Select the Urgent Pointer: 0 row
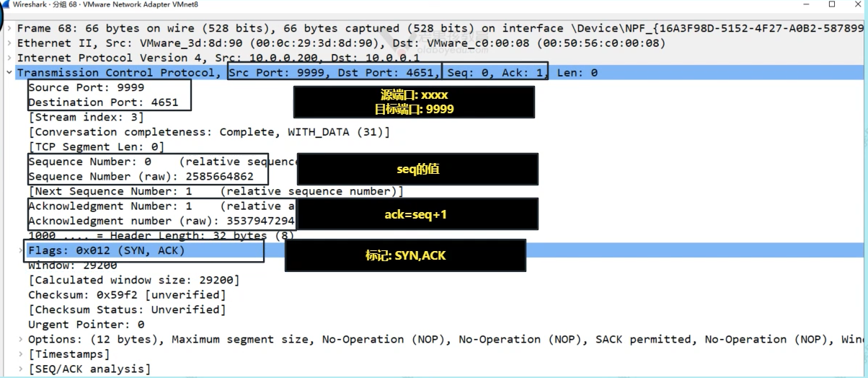 pyautogui.click(x=86, y=325)
